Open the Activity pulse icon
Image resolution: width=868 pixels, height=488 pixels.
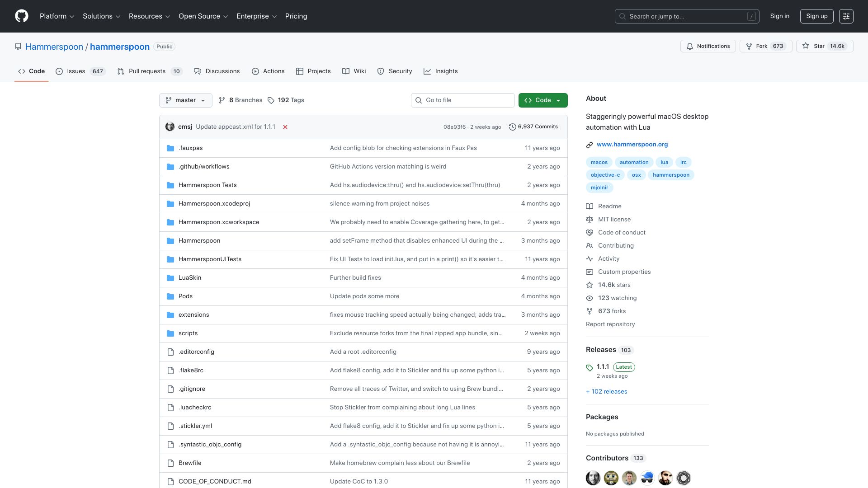(590, 259)
